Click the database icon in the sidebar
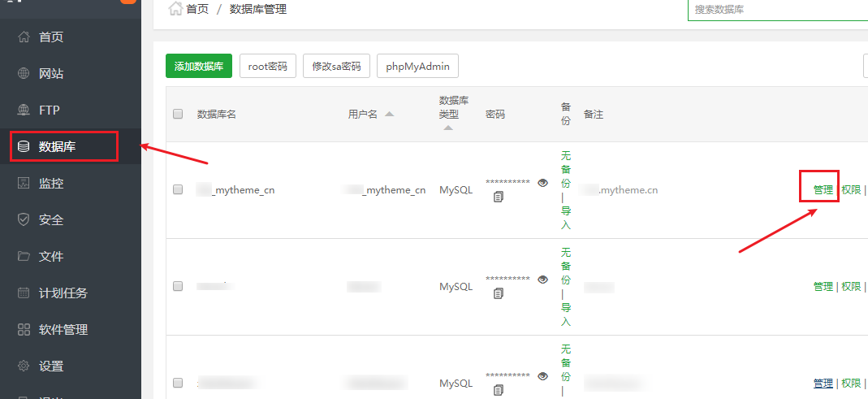The width and height of the screenshot is (868, 399). click(24, 146)
